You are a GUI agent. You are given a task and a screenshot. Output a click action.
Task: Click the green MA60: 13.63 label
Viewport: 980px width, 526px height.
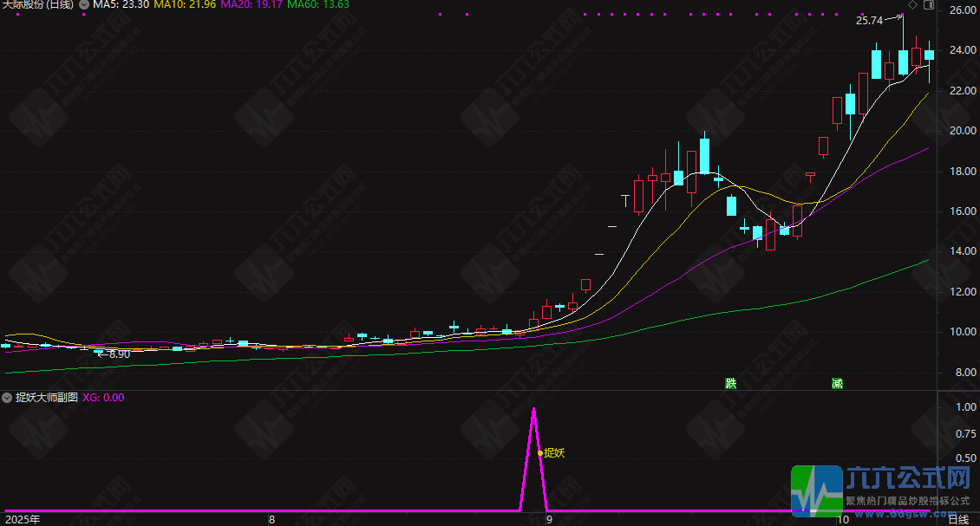[319, 5]
